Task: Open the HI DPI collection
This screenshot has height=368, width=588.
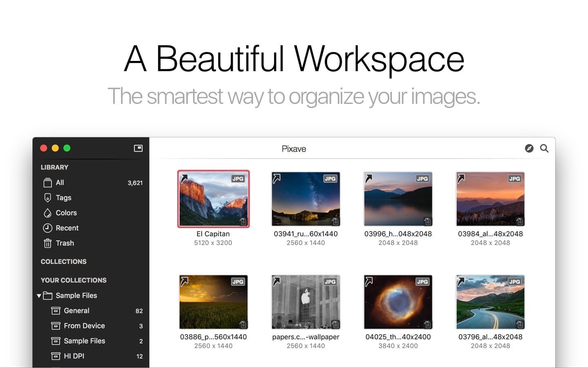Action: (x=74, y=356)
